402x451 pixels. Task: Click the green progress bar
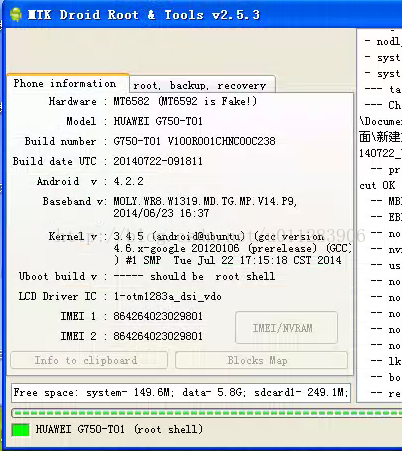point(207,413)
